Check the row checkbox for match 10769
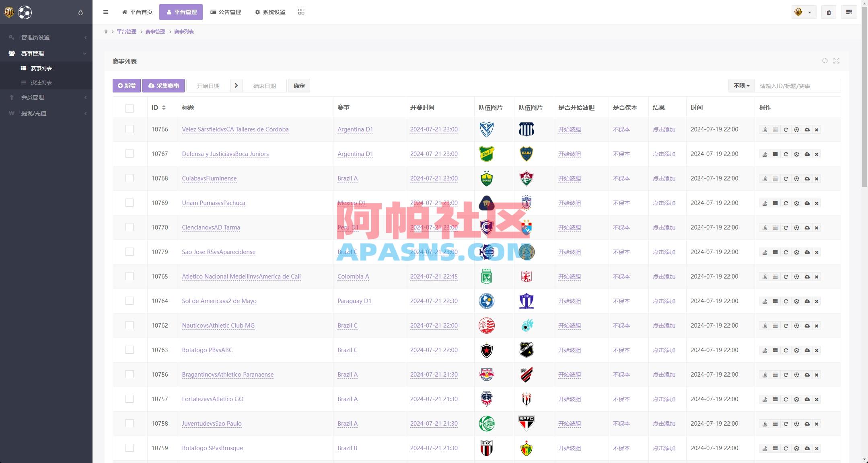This screenshot has width=868, height=463. tap(129, 203)
